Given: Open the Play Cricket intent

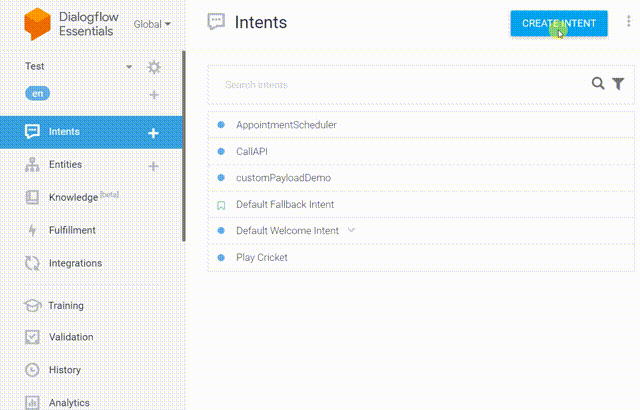Looking at the screenshot, I should click(262, 257).
